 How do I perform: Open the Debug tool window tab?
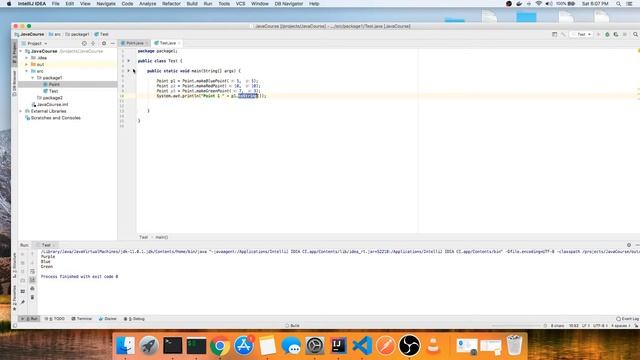[134, 319]
